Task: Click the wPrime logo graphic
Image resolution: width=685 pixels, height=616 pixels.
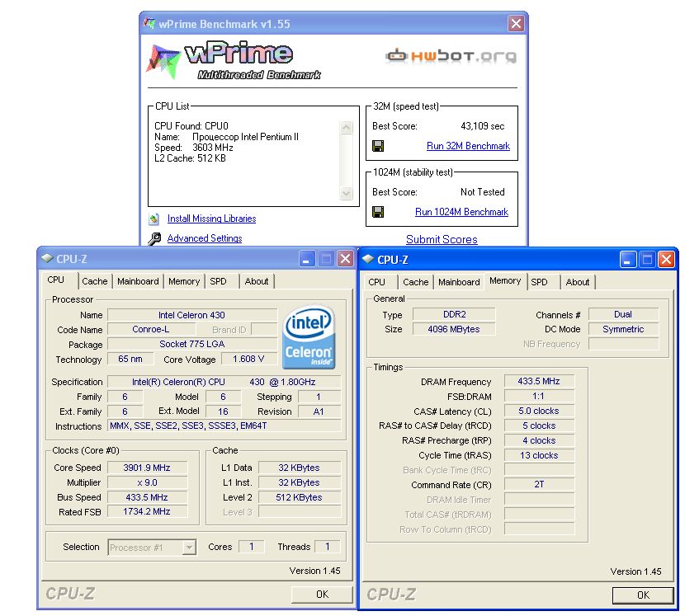Action: click(234, 60)
